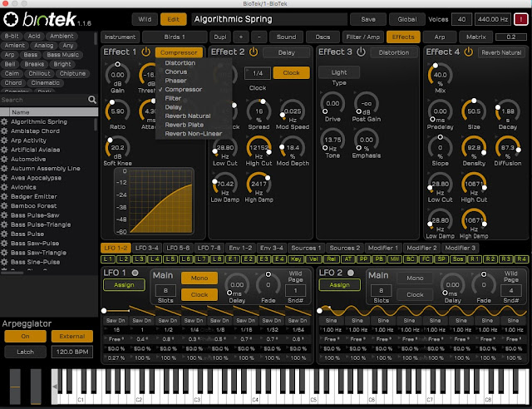Image resolution: width=532 pixels, height=409 pixels.
Task: Select Phaser from effect menu
Action: 175,81
